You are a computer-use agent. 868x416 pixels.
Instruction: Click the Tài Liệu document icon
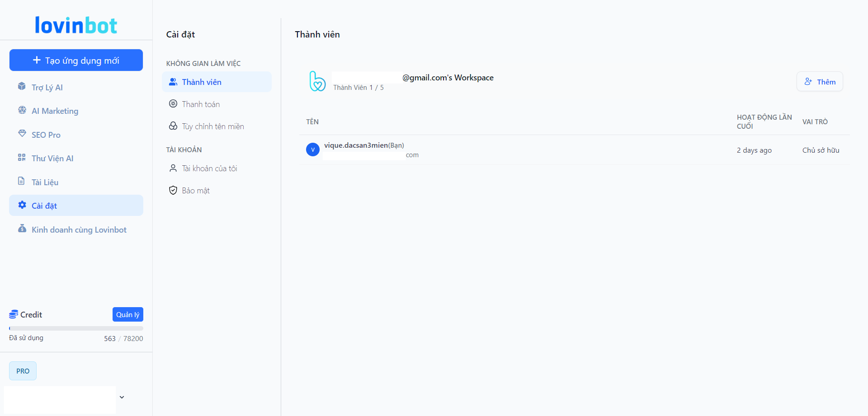click(21, 181)
